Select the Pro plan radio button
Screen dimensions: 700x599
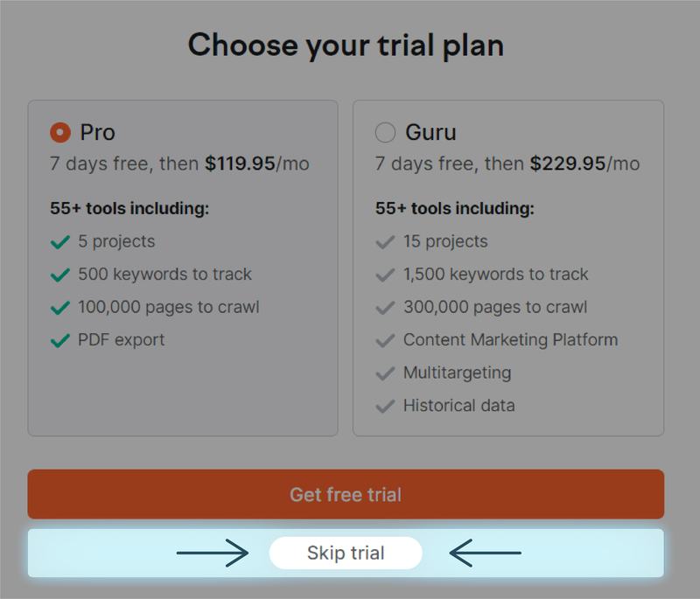60,133
